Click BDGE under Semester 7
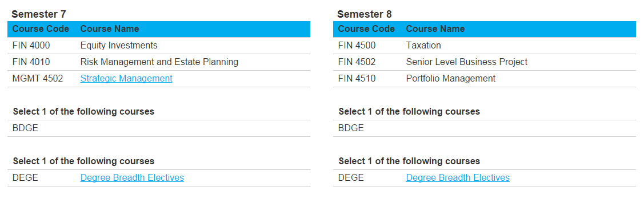The height and width of the screenshot is (215, 644). 26,128
